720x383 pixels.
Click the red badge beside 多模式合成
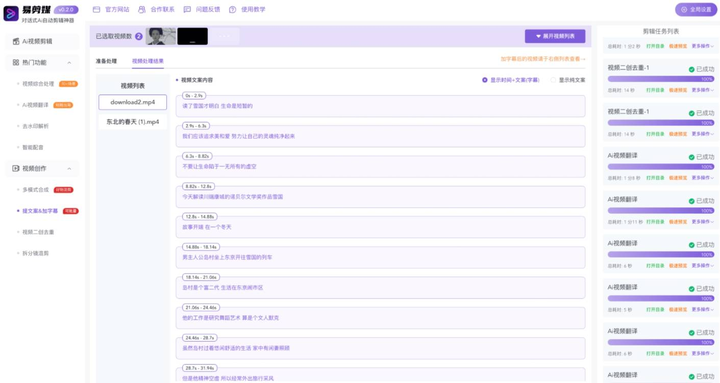pos(63,190)
